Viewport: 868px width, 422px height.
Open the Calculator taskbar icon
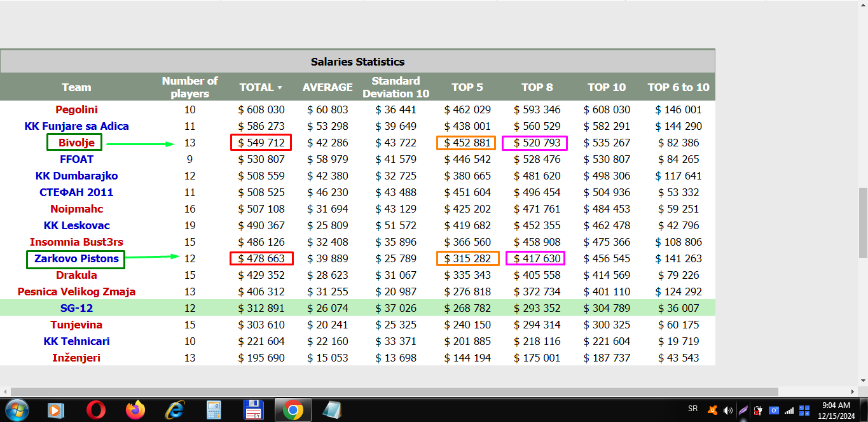click(214, 410)
